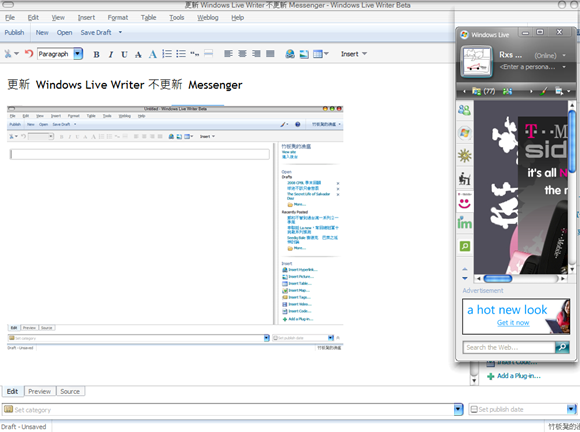580x432 pixels.
Task: Click the Publish button
Action: click(x=14, y=33)
